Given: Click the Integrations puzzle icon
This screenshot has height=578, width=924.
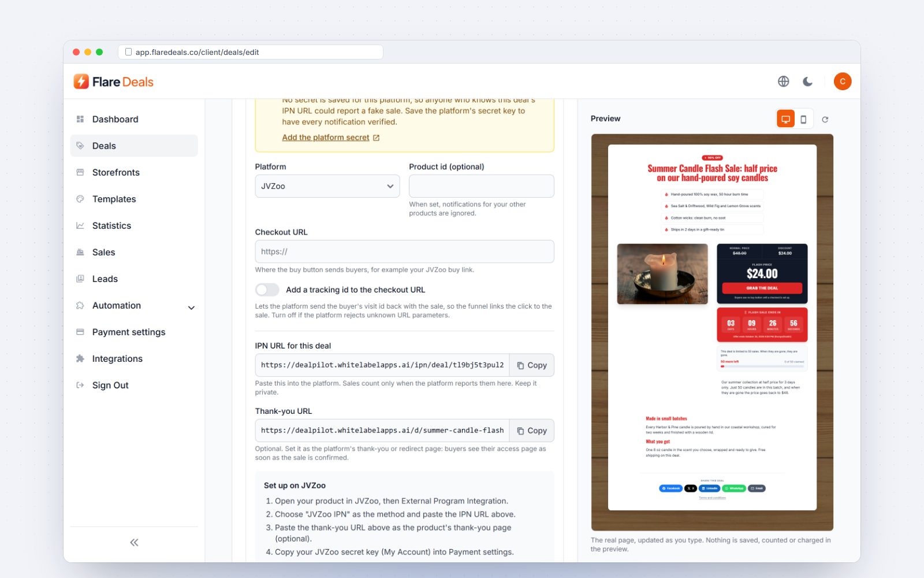Looking at the screenshot, I should tap(80, 358).
